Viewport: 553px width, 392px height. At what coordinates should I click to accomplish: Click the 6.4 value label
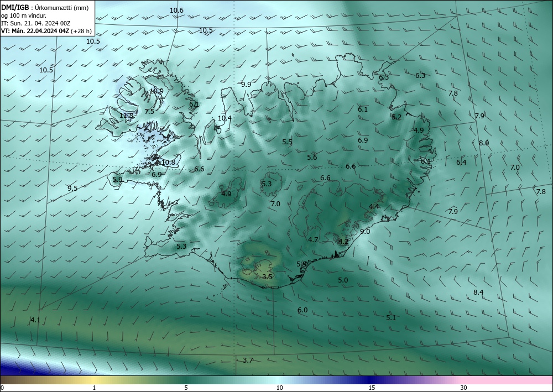pos(461,163)
